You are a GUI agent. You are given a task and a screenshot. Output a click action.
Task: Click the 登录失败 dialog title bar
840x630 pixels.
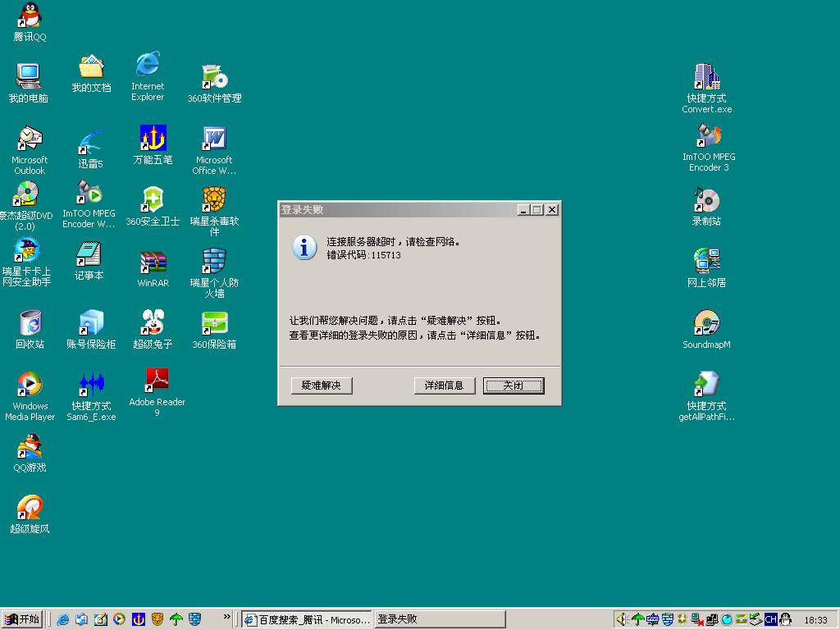pos(398,210)
